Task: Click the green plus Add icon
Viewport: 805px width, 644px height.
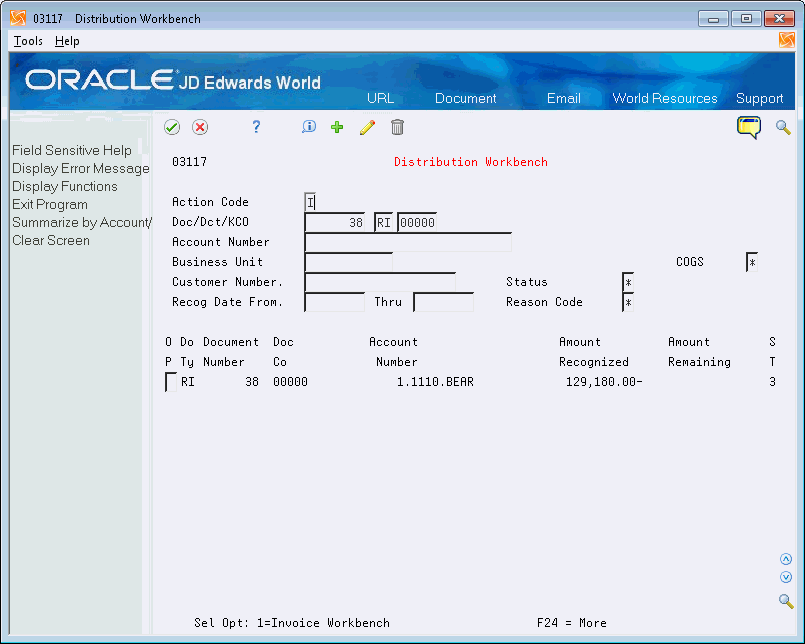Action: pyautogui.click(x=337, y=127)
